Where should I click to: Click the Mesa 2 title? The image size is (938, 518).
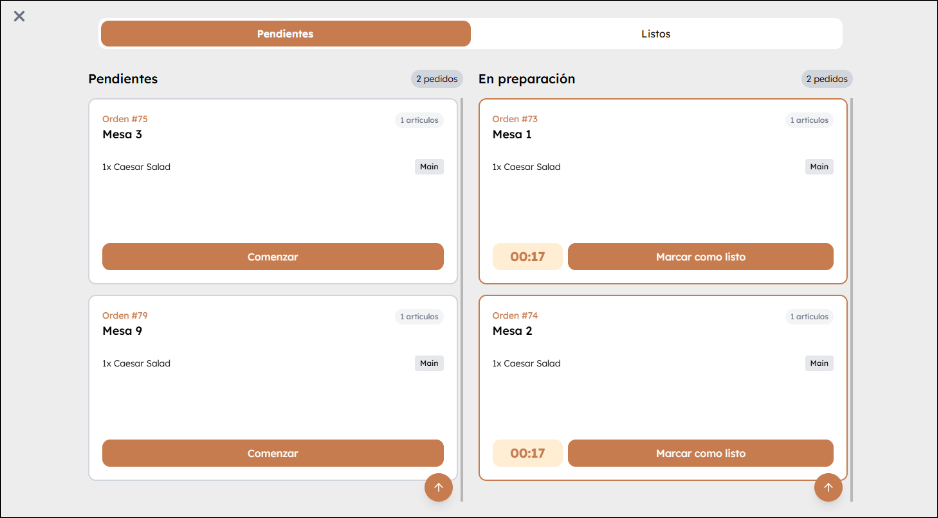(x=512, y=331)
